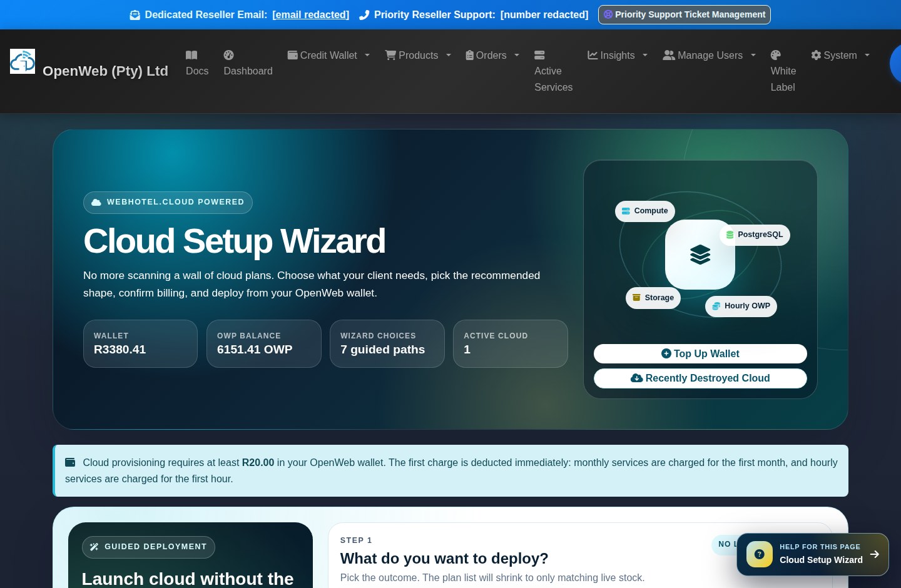Click the Active Cloud 1 stat card
The width and height of the screenshot is (901, 588).
tap(511, 343)
